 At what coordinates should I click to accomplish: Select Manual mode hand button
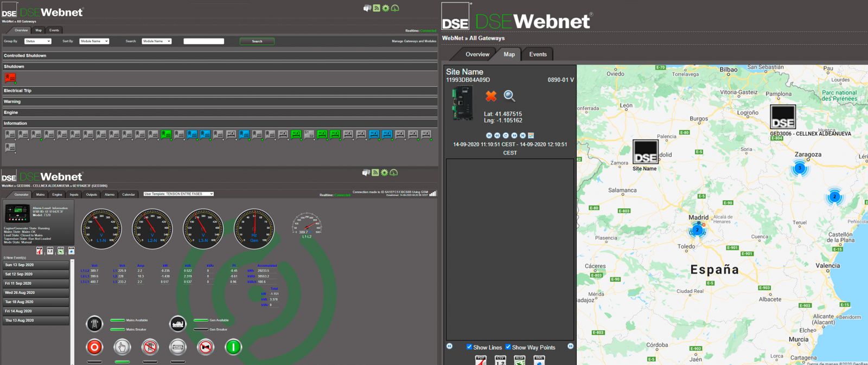[122, 347]
